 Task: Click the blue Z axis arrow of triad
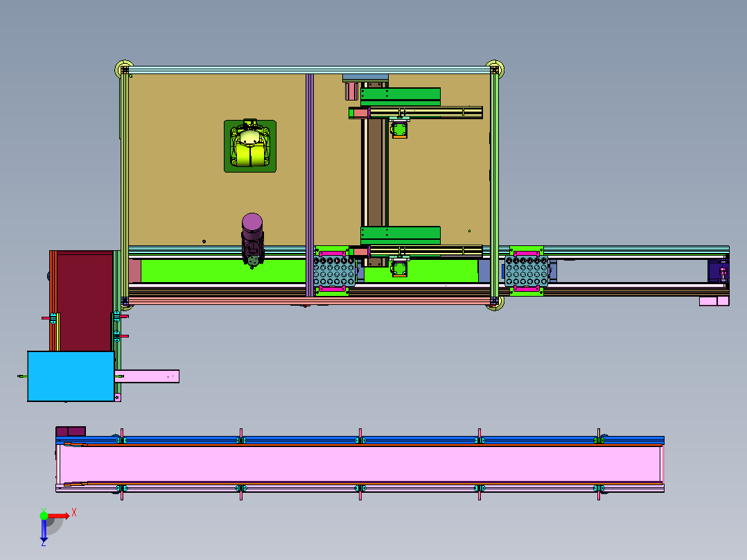tap(44, 530)
